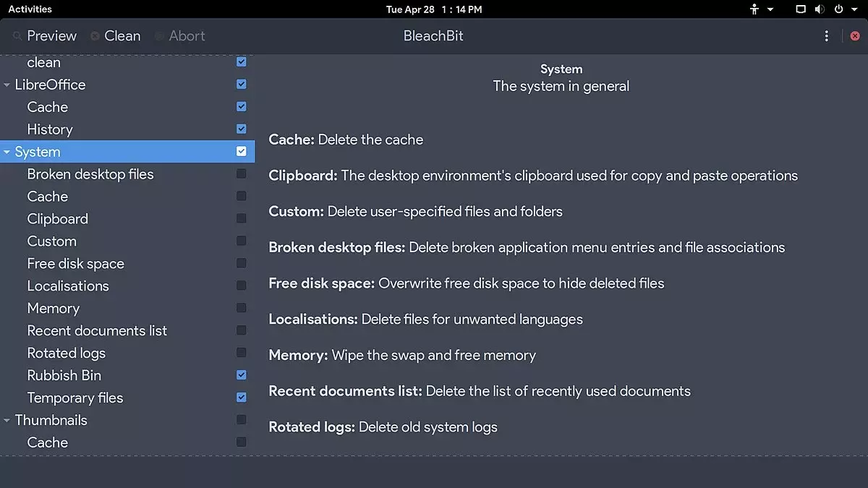
Task: Collapse the Thumbnails section arrow
Action: tap(7, 421)
